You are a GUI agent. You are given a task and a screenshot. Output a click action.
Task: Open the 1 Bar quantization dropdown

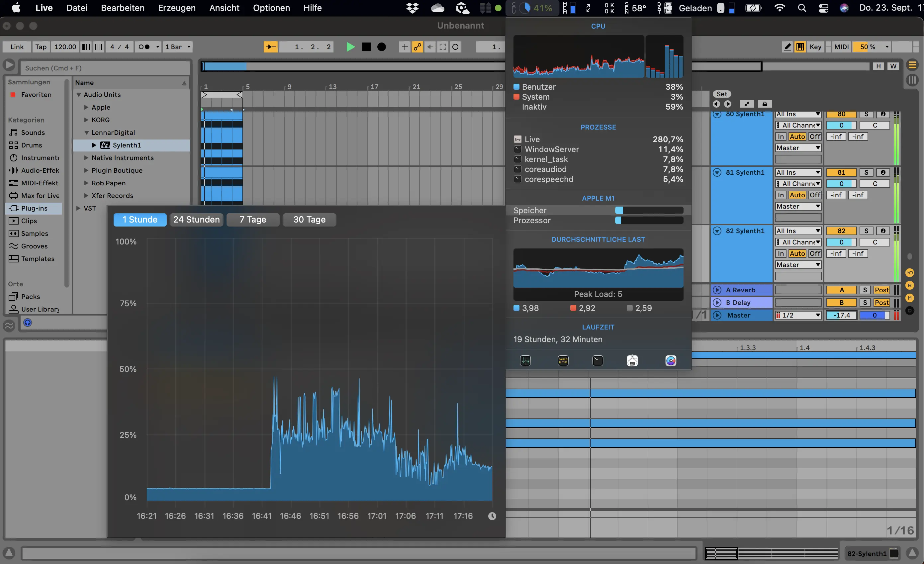[x=178, y=47]
